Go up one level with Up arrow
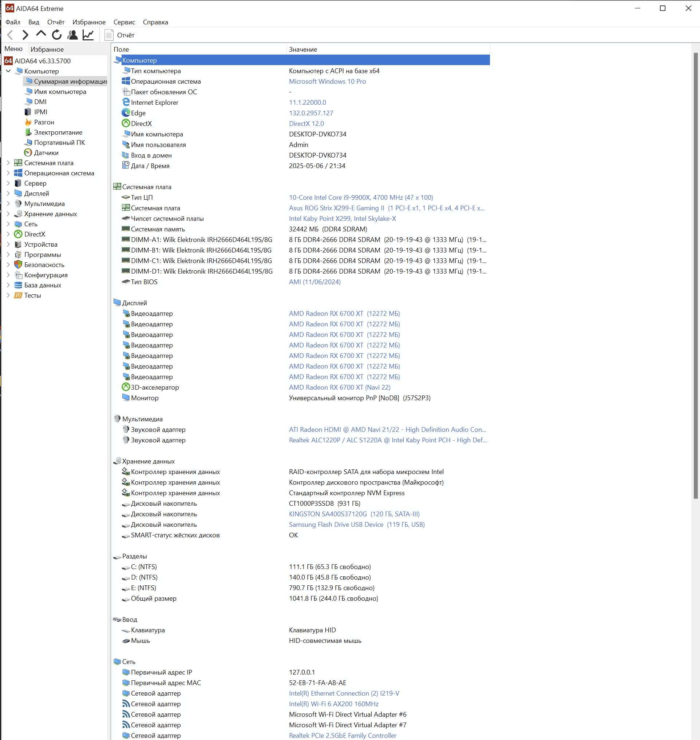This screenshot has height=740, width=700. tap(41, 34)
